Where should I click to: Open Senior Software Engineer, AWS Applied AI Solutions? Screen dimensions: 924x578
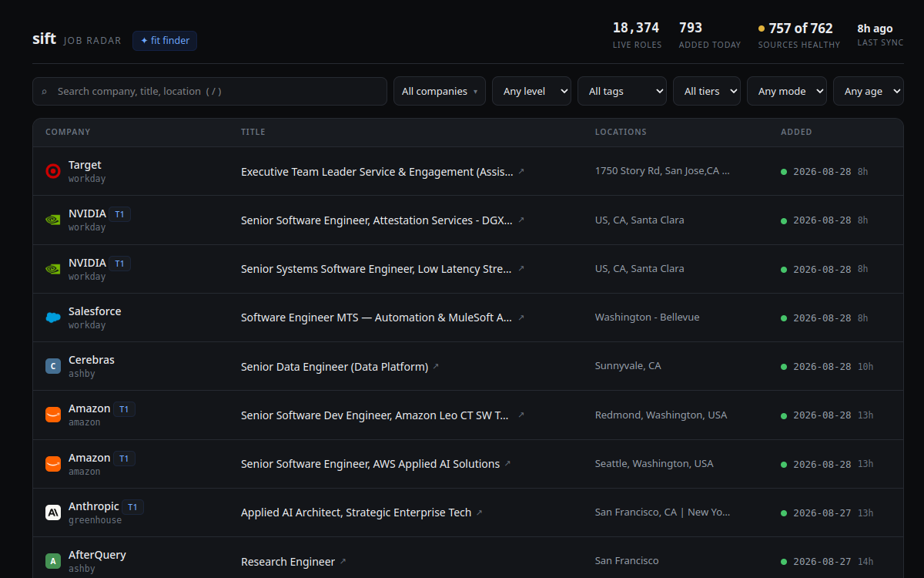(x=370, y=464)
